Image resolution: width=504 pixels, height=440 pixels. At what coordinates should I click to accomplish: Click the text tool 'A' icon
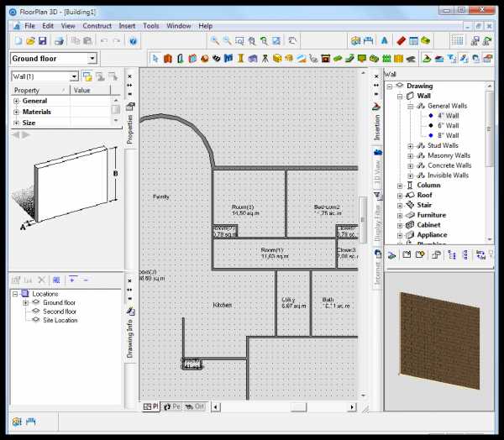(x=384, y=40)
